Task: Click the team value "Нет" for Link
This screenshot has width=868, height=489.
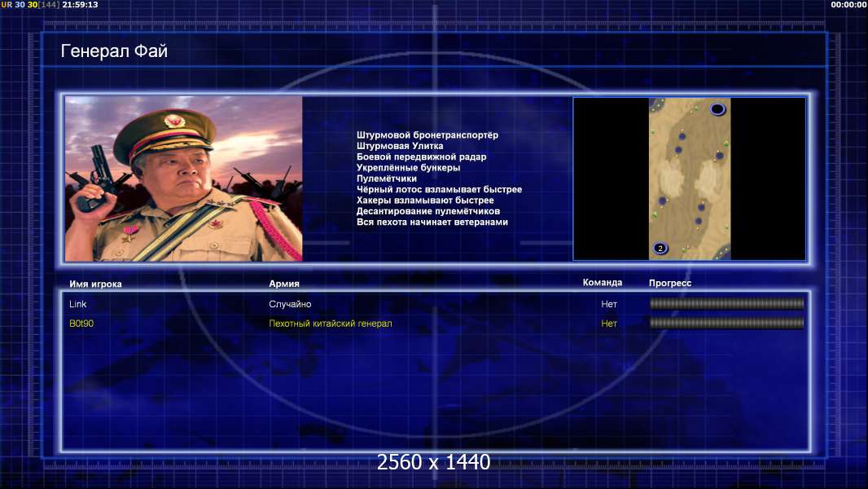Action: tap(609, 304)
